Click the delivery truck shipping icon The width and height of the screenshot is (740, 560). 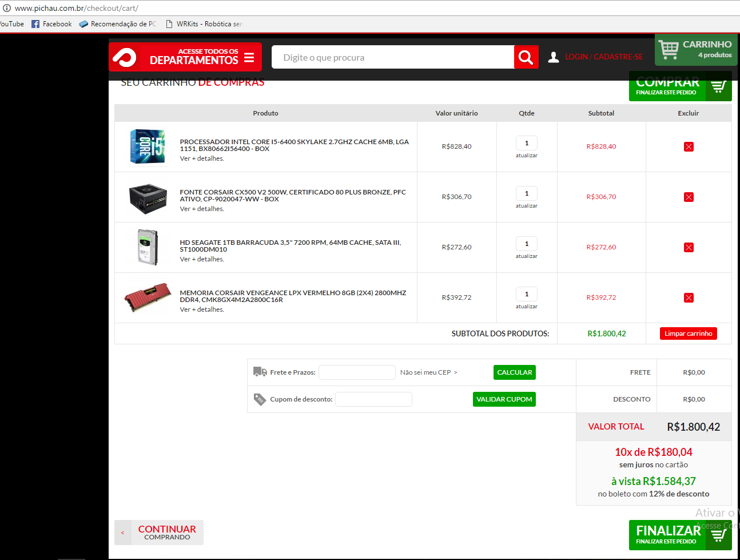[x=260, y=372]
